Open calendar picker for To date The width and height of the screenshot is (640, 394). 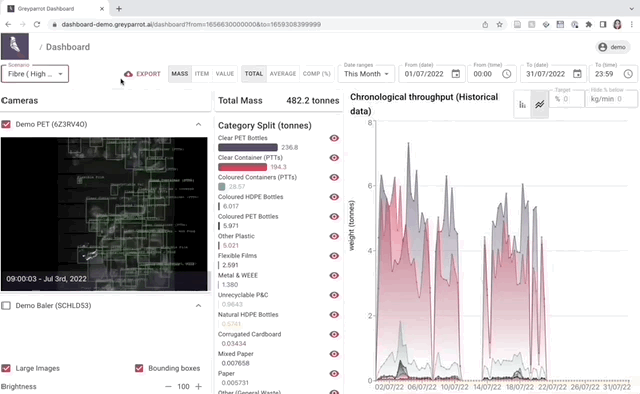tap(577, 74)
